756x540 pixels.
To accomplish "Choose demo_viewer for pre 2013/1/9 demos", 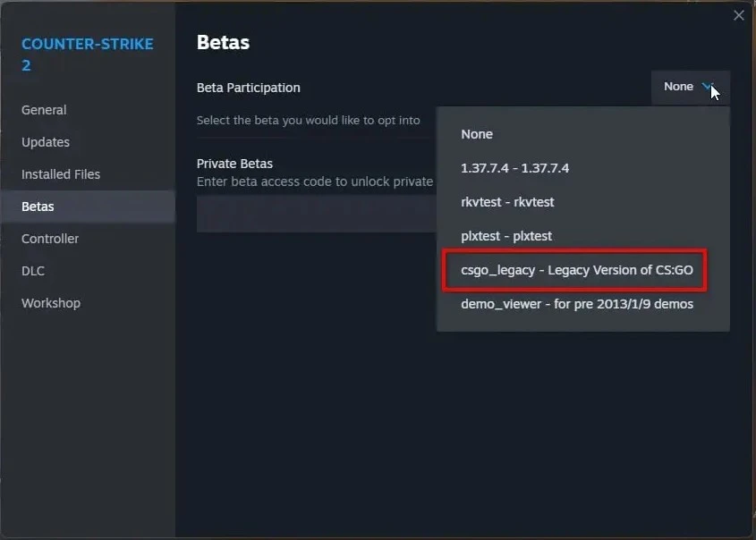I will 583,305.
